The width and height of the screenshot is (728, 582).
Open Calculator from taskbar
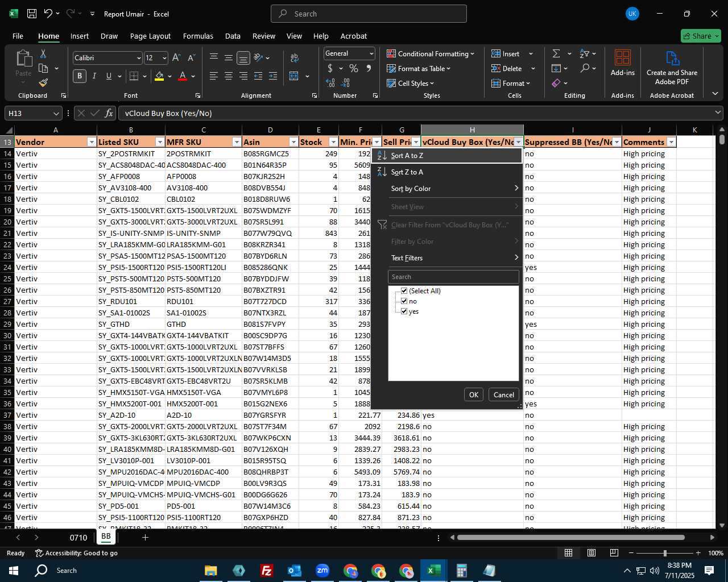(462, 570)
